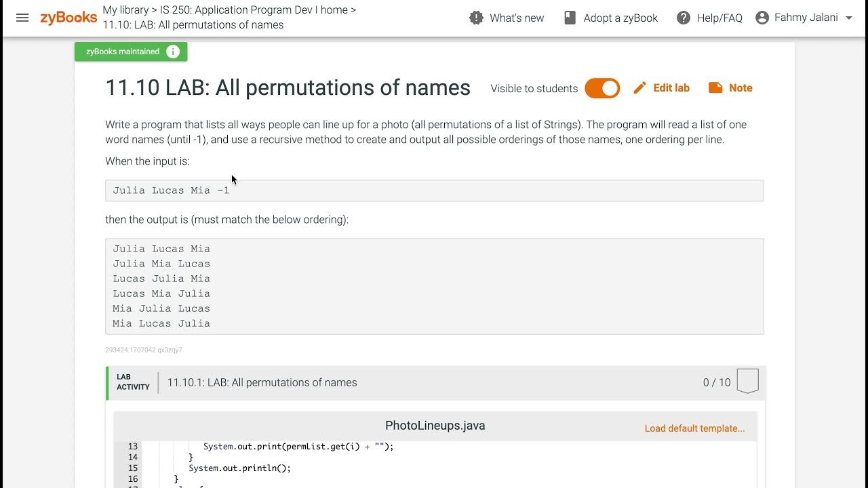Click the Edit lab pencil icon
The image size is (868, 488).
click(639, 88)
